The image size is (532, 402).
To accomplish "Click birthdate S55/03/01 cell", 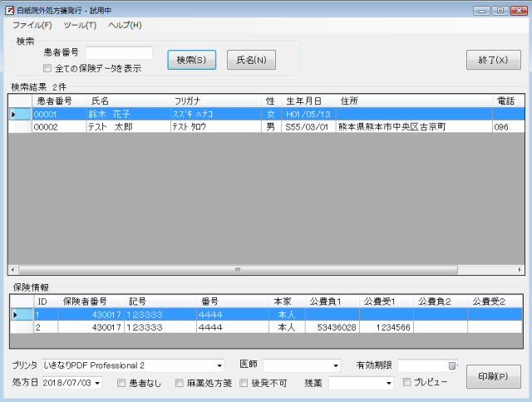I will point(308,127).
